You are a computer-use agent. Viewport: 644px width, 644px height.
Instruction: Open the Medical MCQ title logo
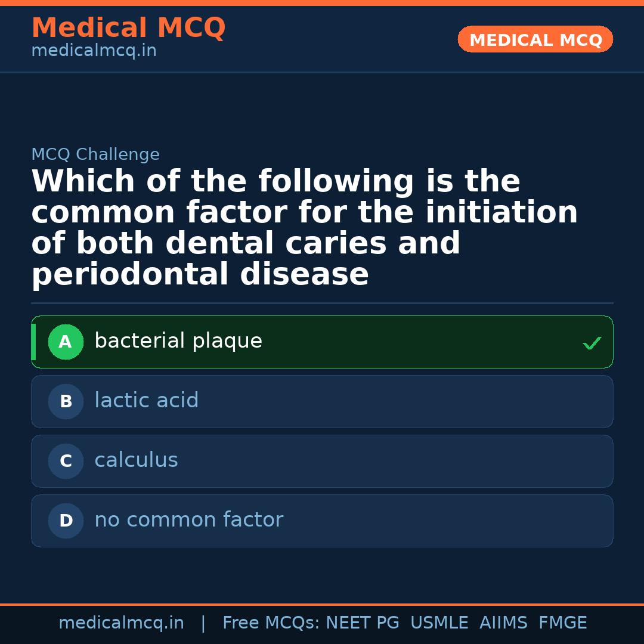pos(128,28)
